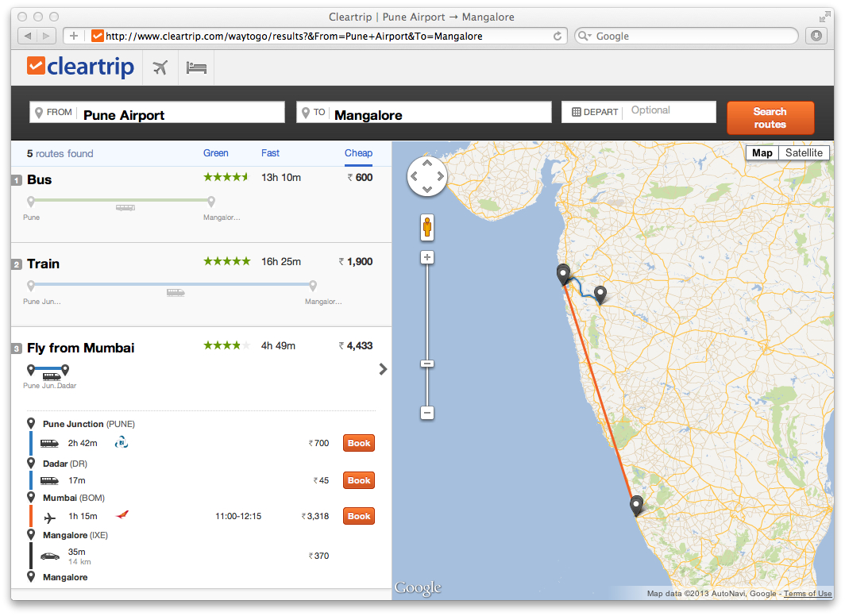
Task: Click the calendar icon in Depart field
Action: tap(576, 112)
